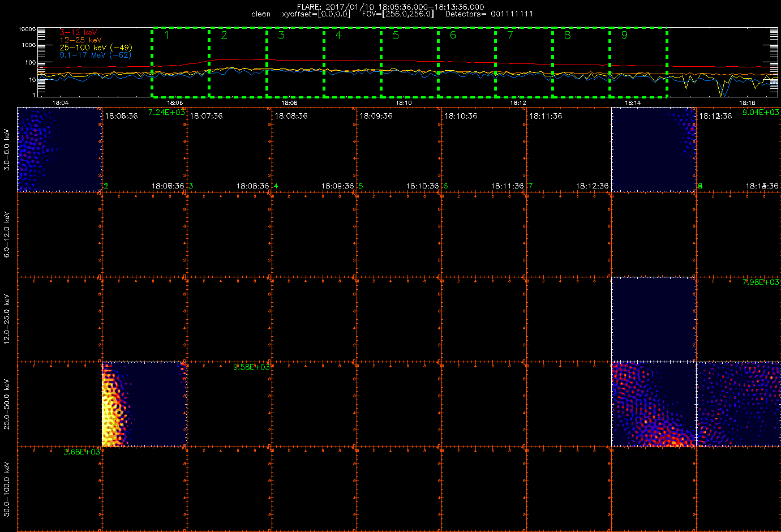Click small green panel index 6
The width and height of the screenshot is (781, 532).
coord(445,186)
